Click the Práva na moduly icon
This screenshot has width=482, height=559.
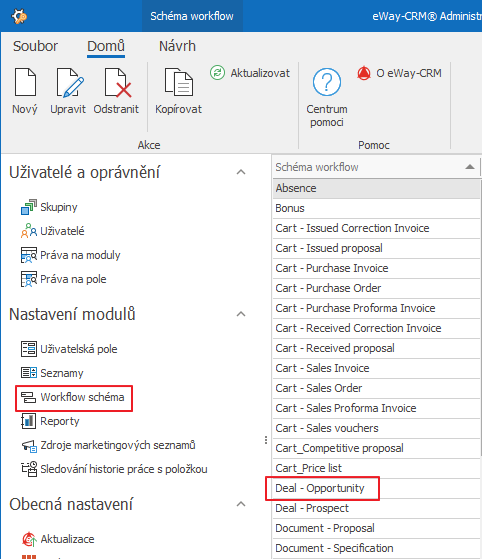click(29, 255)
